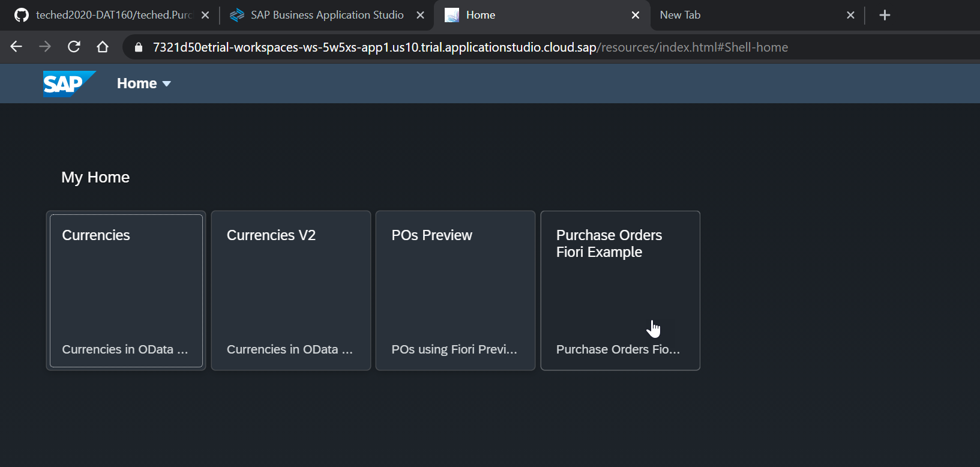Open a new browser tab
The width and height of the screenshot is (980, 467).
click(x=885, y=15)
